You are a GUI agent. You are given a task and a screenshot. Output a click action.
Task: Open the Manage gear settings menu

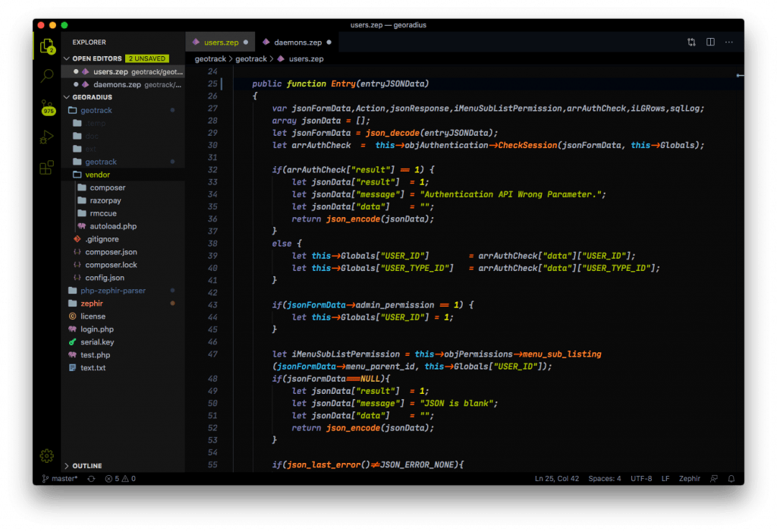click(47, 455)
